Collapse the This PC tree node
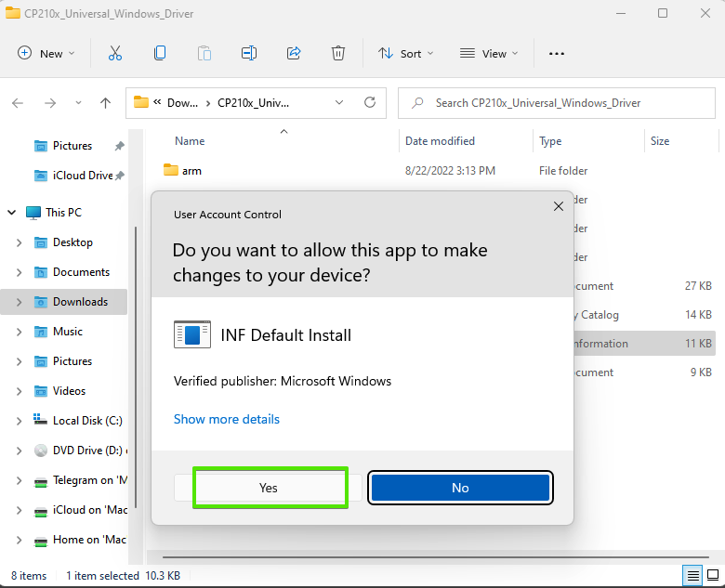This screenshot has width=725, height=588. coord(12,213)
